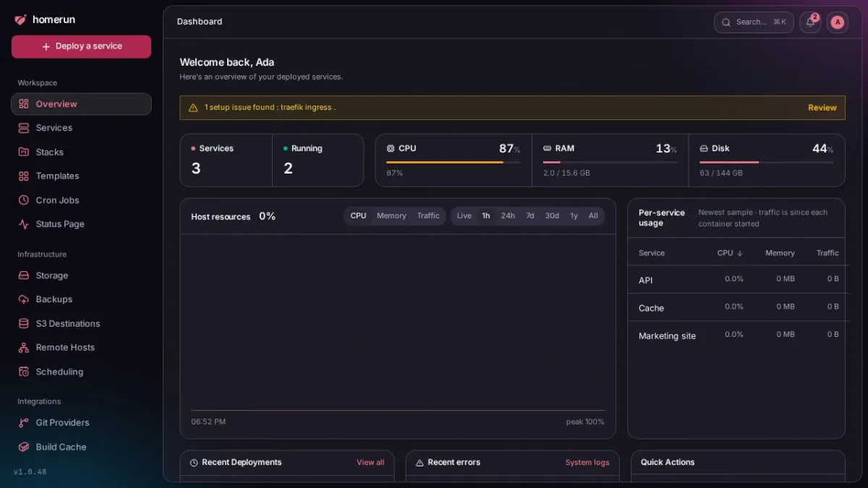Click the warning triangle in setup banner
The width and height of the screenshot is (868, 488).
coord(193,108)
